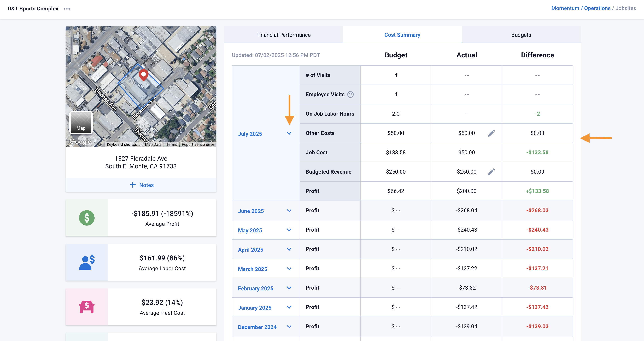Viewport: 644px width, 341px height.
Task: Edit the Budgeted Revenue actual value pencil
Action: [491, 172]
